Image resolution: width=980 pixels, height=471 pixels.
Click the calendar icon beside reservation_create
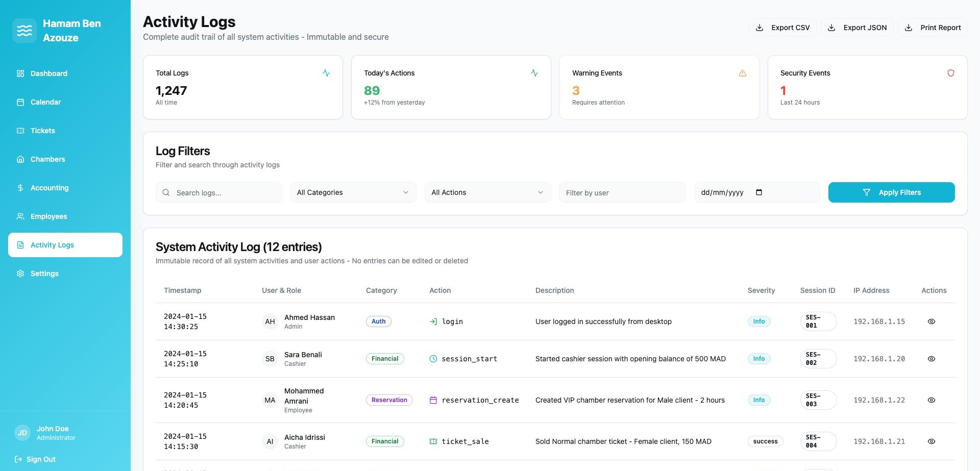coord(433,400)
